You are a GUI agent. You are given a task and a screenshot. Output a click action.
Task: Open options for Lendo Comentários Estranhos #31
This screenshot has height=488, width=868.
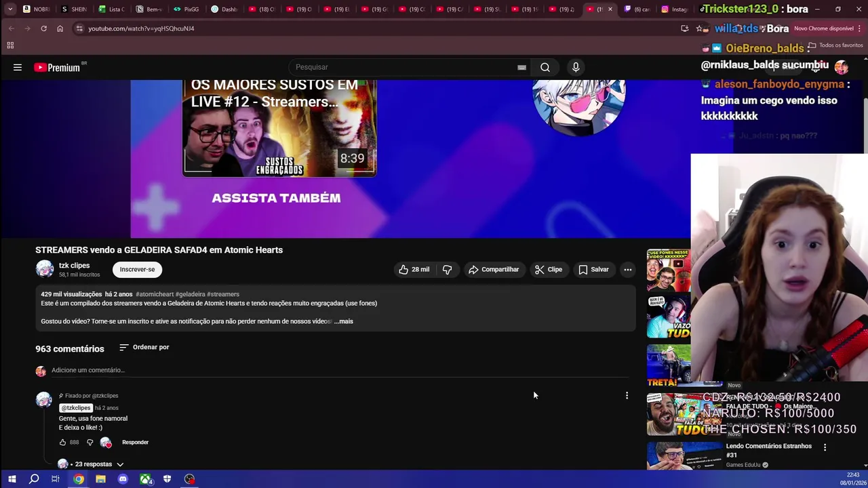point(825,447)
